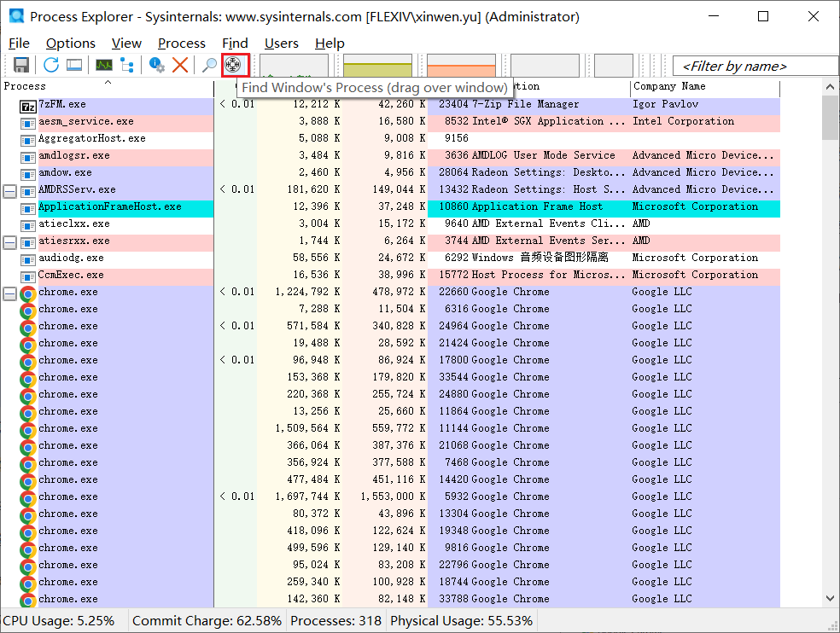Click the Find Window's Process target icon
This screenshot has height=633, width=840.
(234, 65)
